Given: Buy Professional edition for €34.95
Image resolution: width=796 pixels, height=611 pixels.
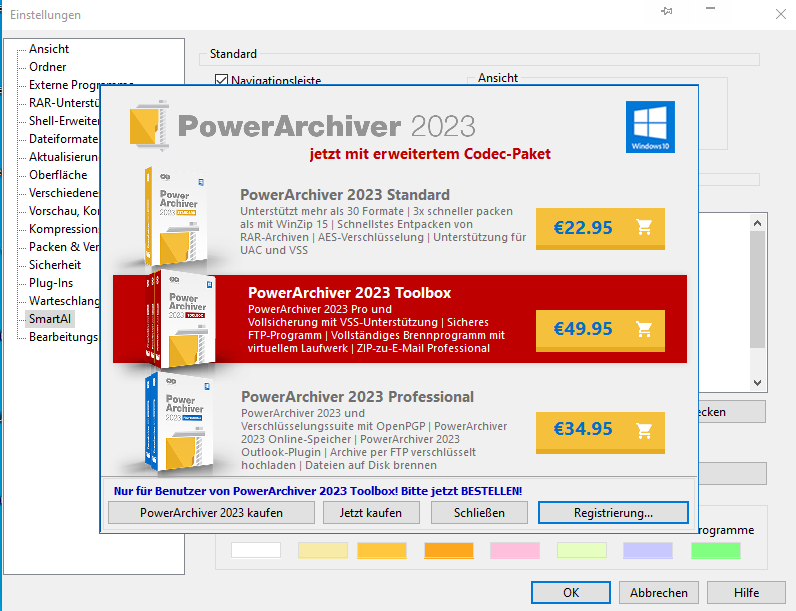Looking at the screenshot, I should coord(600,432).
